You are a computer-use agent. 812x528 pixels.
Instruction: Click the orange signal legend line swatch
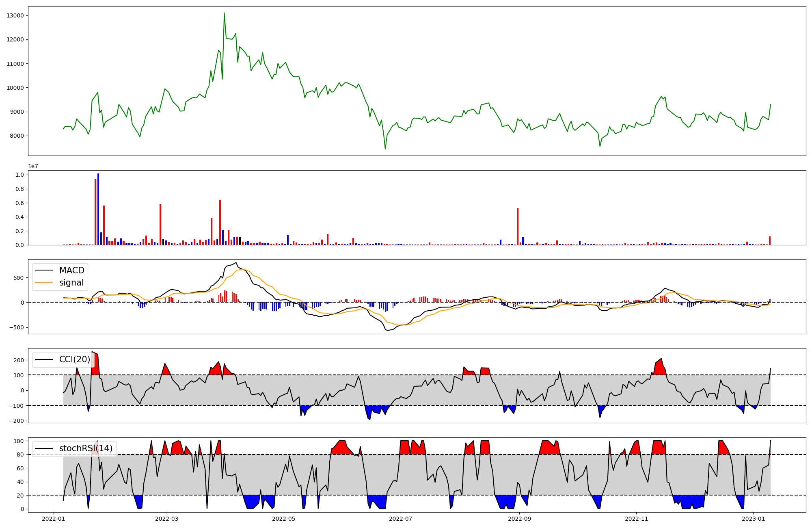coord(44,283)
